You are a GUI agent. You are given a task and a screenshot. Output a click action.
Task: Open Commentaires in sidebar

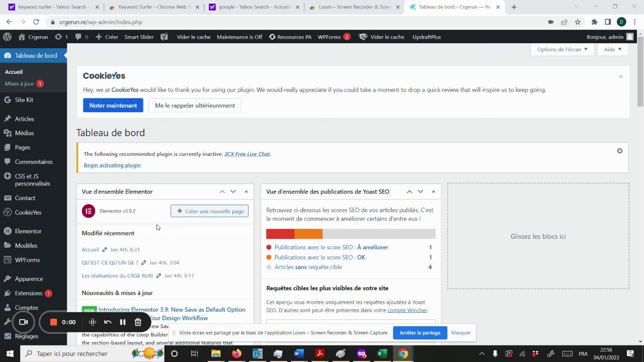point(33,162)
